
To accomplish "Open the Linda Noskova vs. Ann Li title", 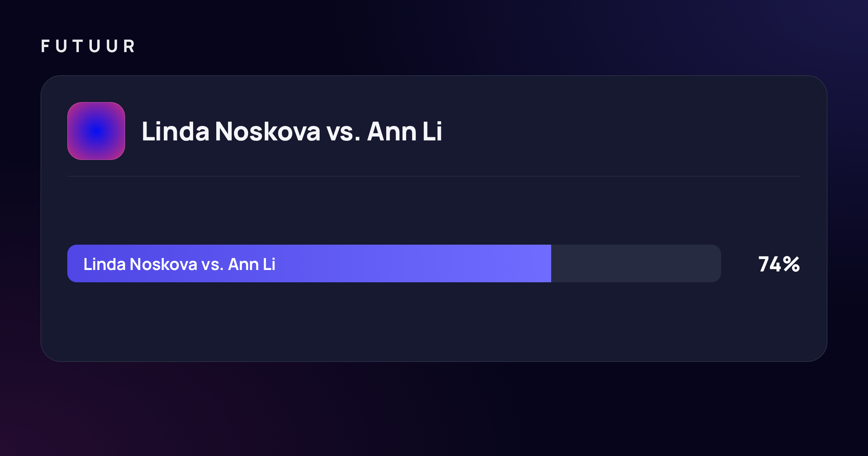I will click(x=292, y=131).
